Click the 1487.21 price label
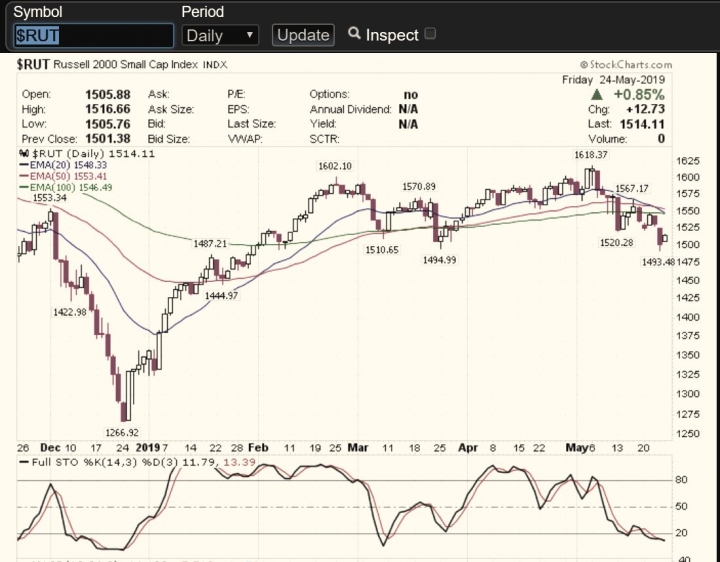Image resolution: width=720 pixels, height=562 pixels. [210, 244]
